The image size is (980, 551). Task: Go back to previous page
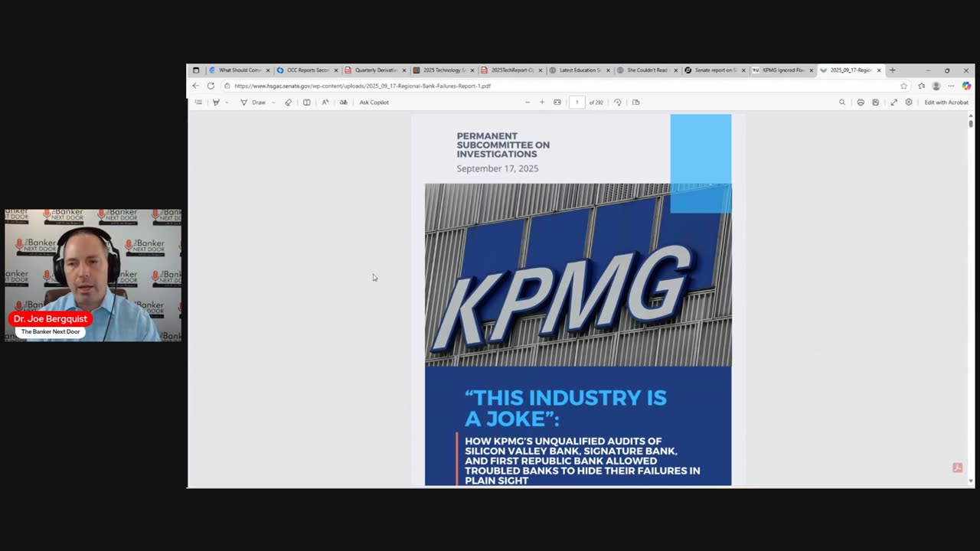196,86
